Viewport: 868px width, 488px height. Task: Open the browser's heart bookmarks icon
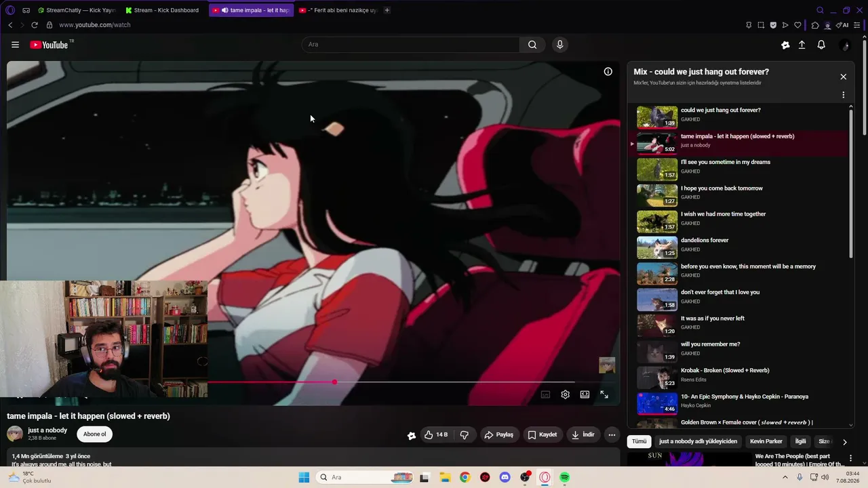(x=797, y=25)
